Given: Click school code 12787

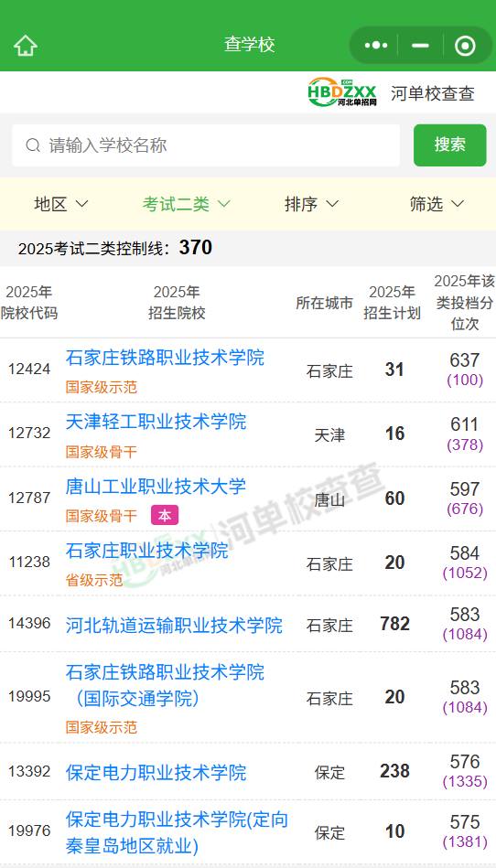Looking at the screenshot, I should [28, 498].
